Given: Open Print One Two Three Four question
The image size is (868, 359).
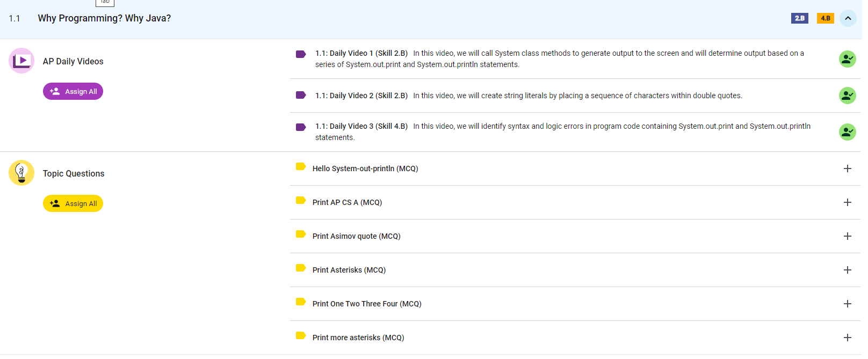Looking at the screenshot, I should click(366, 304).
